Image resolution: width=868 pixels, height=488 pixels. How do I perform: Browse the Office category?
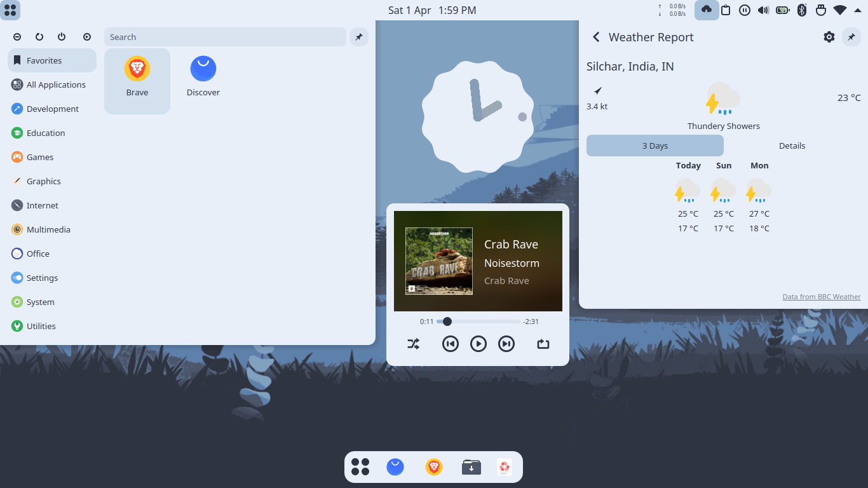52,254
